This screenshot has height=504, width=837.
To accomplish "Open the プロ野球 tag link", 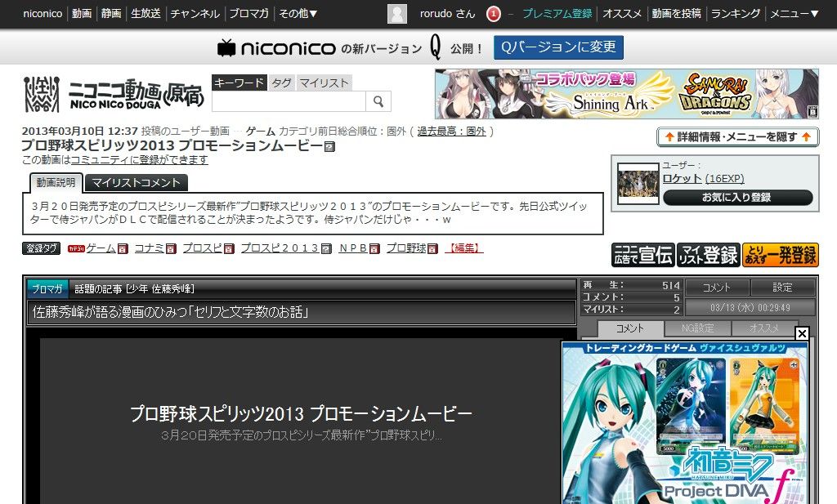I will (x=406, y=248).
